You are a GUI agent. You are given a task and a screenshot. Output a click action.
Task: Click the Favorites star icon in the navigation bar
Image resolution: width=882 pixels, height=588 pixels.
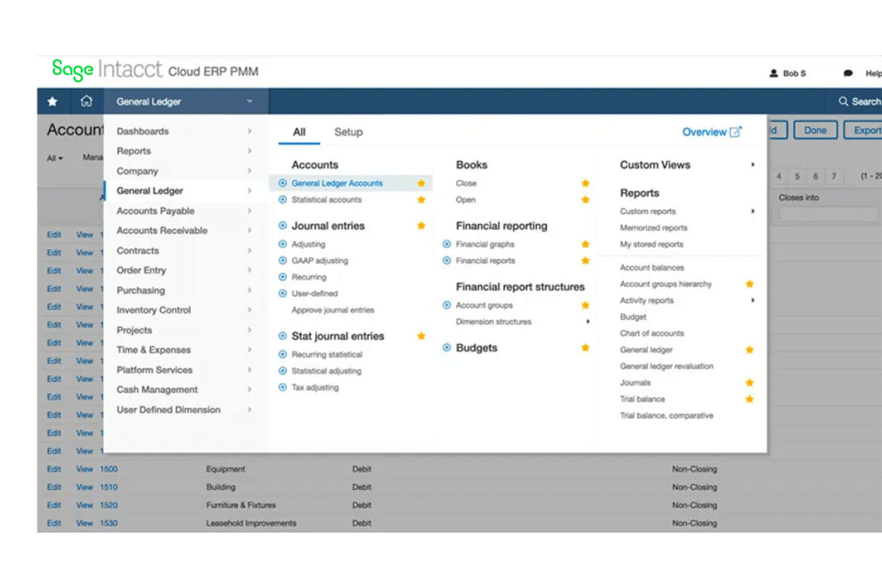click(x=52, y=101)
